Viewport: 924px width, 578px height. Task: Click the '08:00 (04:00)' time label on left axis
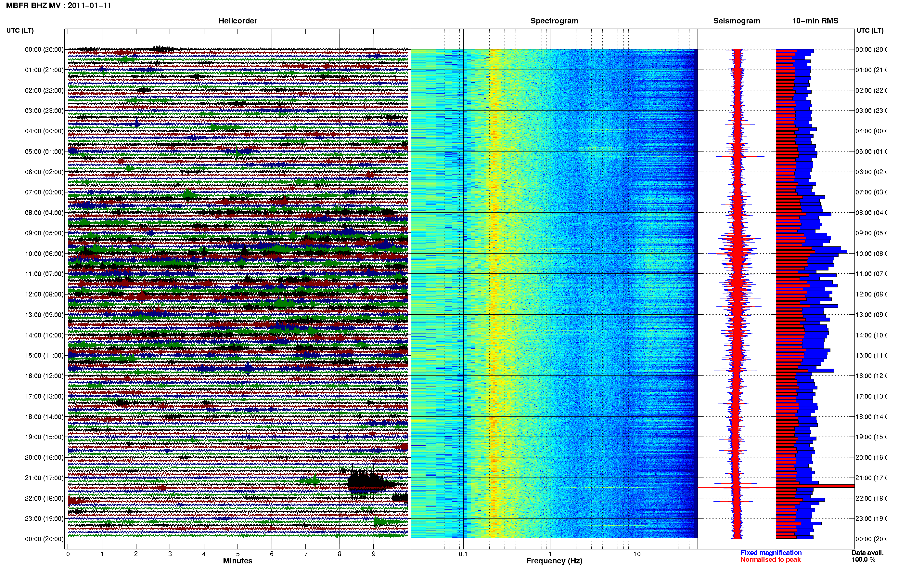click(x=44, y=213)
